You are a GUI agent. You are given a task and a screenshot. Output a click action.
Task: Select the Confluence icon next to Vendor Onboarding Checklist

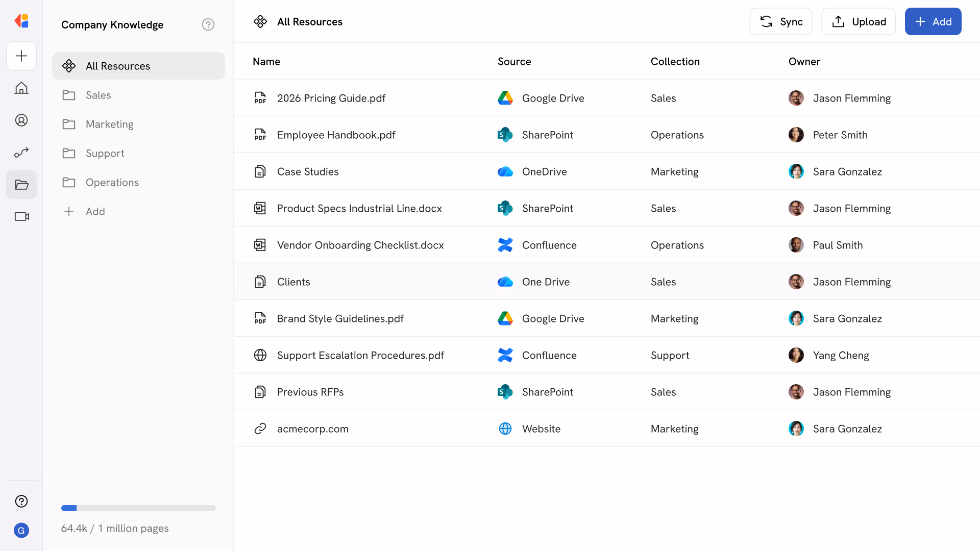(x=505, y=245)
